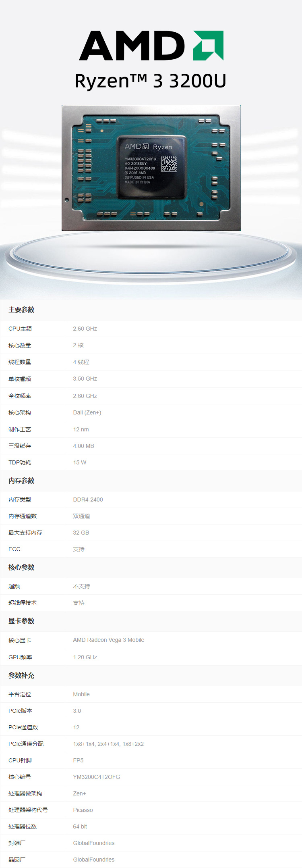302x868 pixels.
Task: Select the 'FP5' socket value
Action: (x=78, y=760)
